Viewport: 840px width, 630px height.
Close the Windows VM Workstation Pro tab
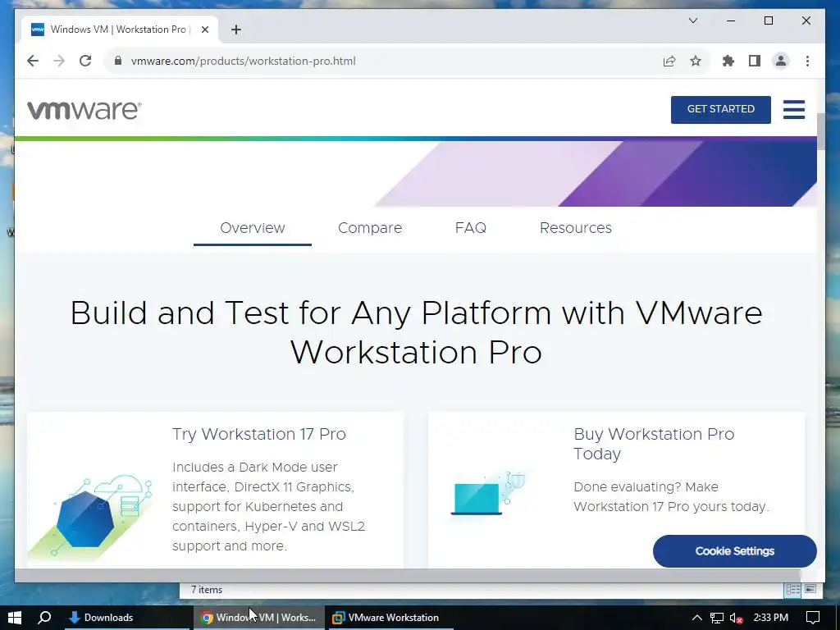(204, 30)
